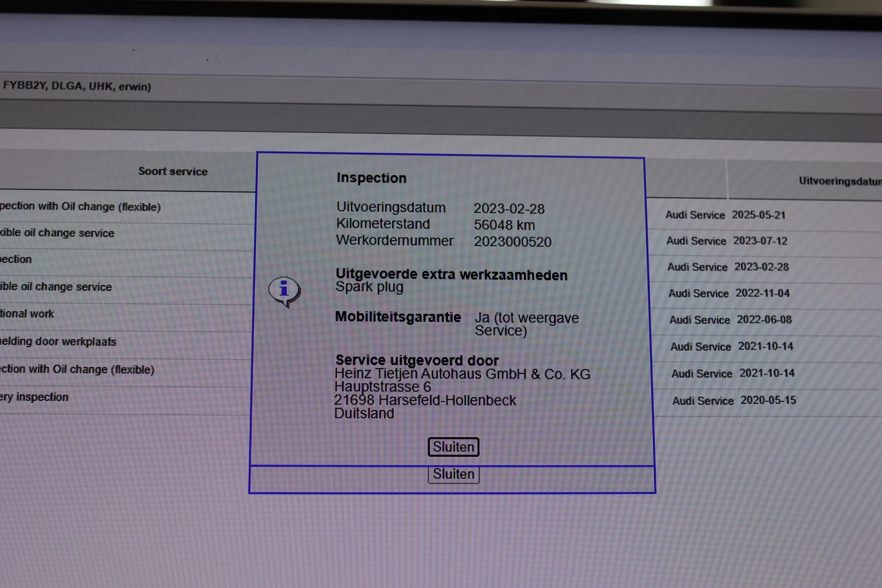Open the Audi Service entry dated 2023-07-12
The image size is (882, 588).
coord(727,241)
